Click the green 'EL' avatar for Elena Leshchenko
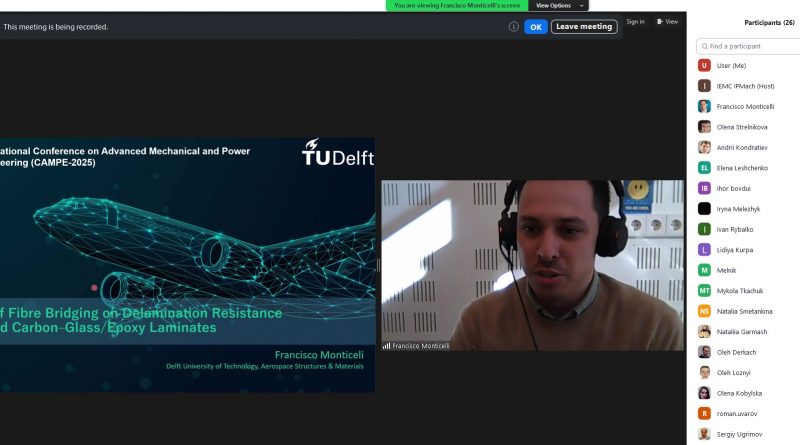The image size is (800, 445). (x=704, y=167)
